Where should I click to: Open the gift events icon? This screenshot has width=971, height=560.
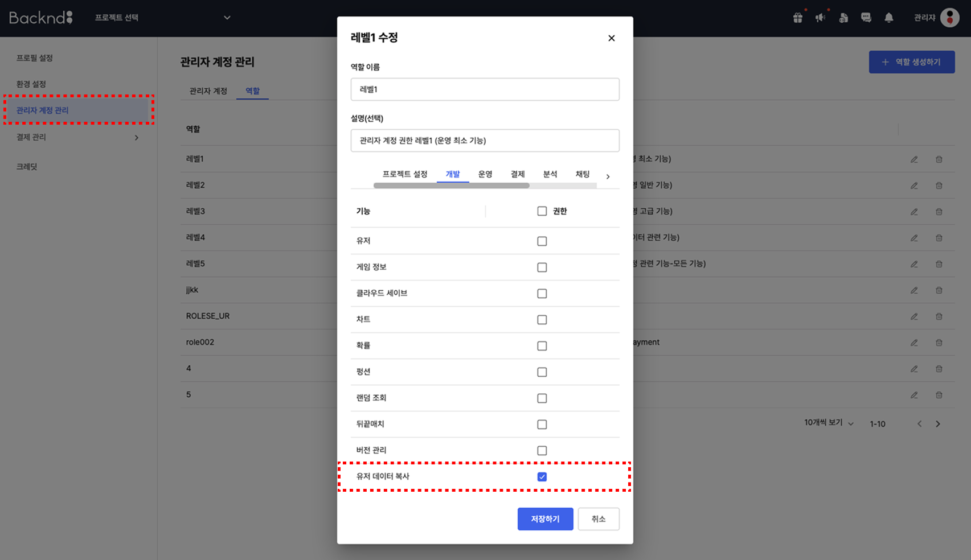[x=797, y=18]
